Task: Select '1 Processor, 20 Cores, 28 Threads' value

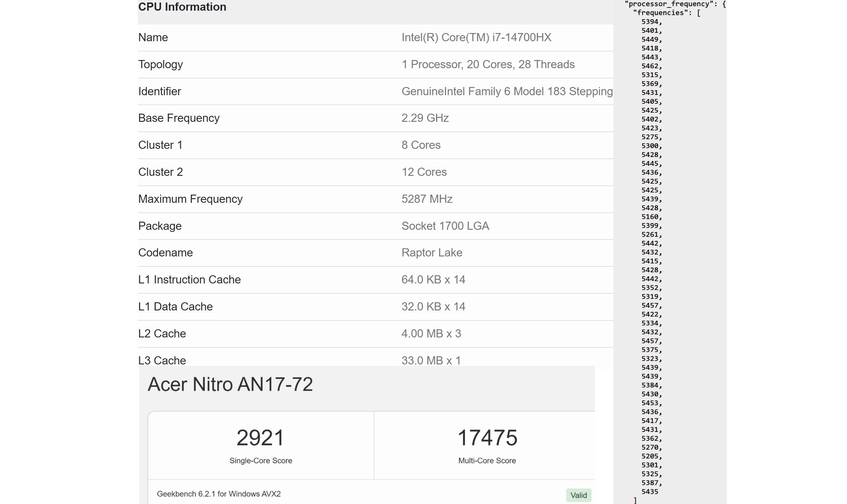Action: [x=488, y=64]
